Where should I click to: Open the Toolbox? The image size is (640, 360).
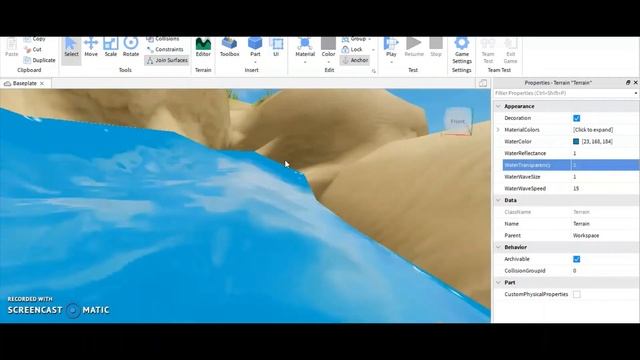[x=229, y=47]
